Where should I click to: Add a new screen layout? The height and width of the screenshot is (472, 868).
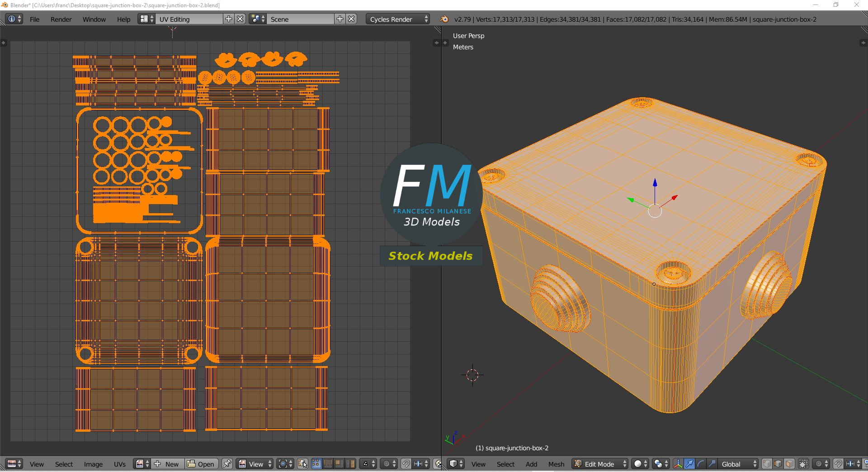(x=229, y=19)
